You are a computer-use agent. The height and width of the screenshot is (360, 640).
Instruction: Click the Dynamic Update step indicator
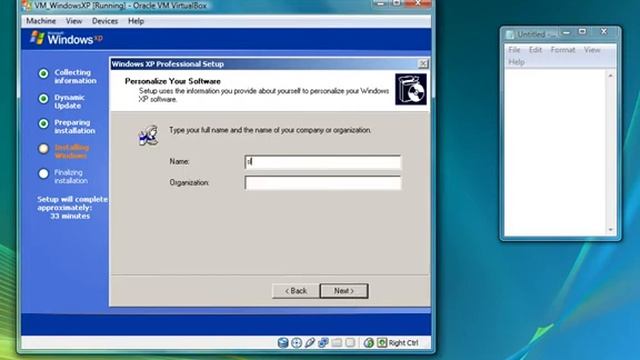point(43,98)
